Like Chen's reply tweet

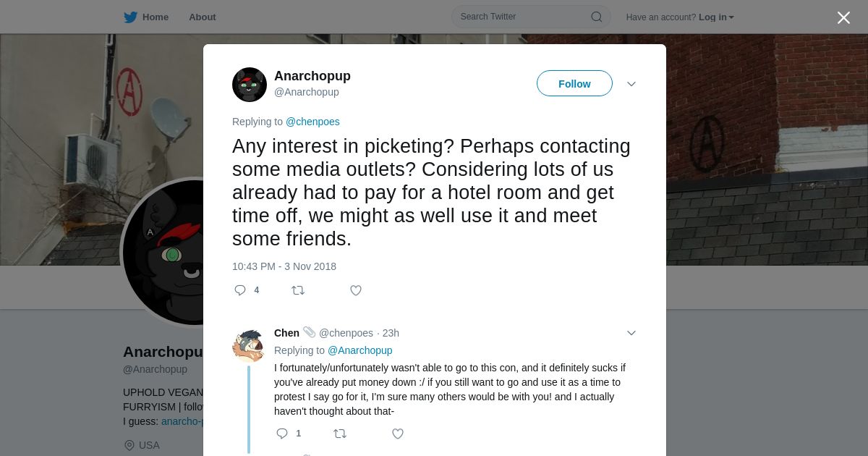pos(398,434)
